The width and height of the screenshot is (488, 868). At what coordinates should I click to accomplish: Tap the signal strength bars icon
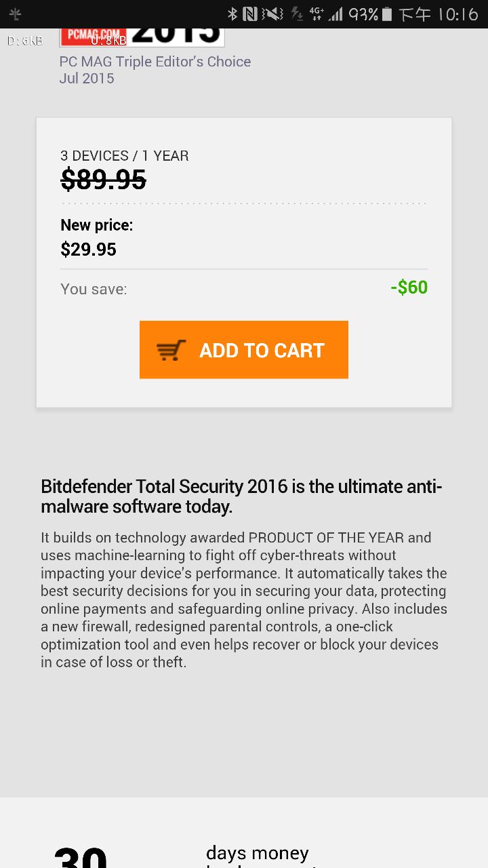click(x=335, y=14)
